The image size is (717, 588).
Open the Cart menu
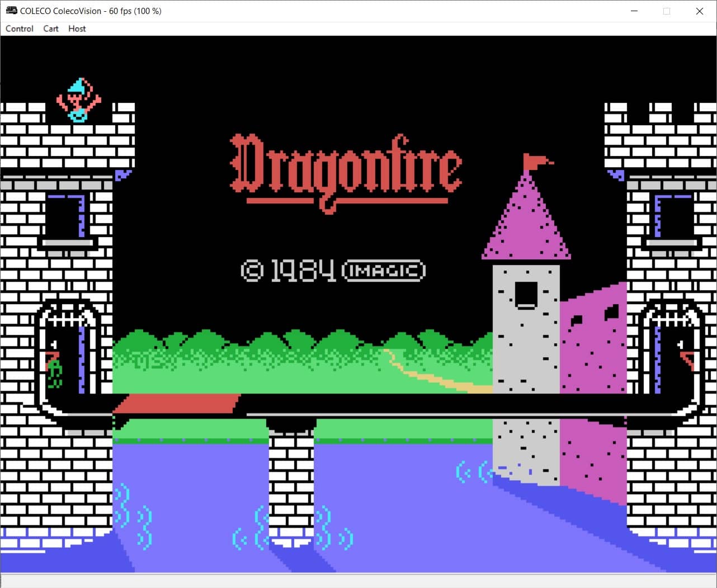[x=51, y=29]
